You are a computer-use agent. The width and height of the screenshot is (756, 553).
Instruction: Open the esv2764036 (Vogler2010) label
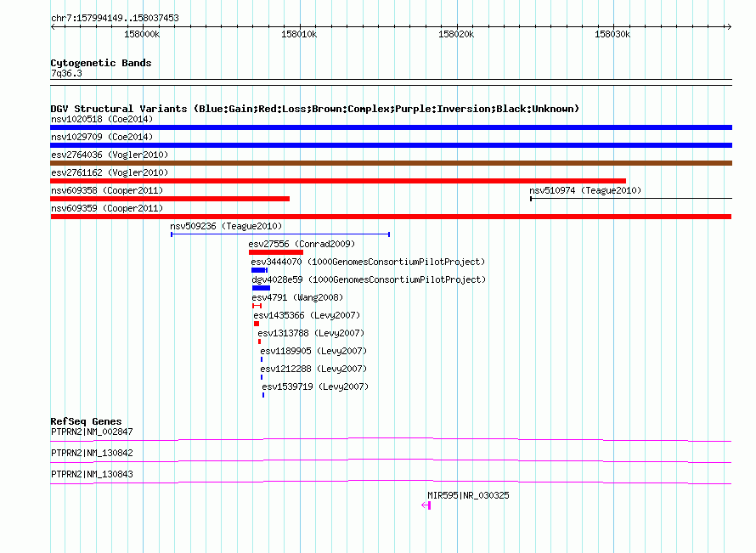pyautogui.click(x=110, y=155)
